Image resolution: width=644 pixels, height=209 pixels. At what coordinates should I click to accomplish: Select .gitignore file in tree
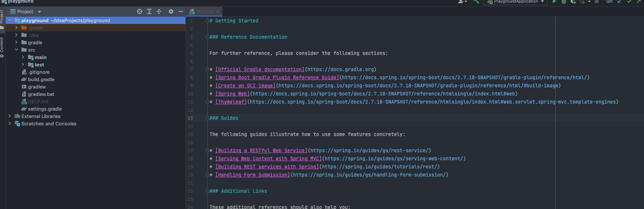pos(39,72)
